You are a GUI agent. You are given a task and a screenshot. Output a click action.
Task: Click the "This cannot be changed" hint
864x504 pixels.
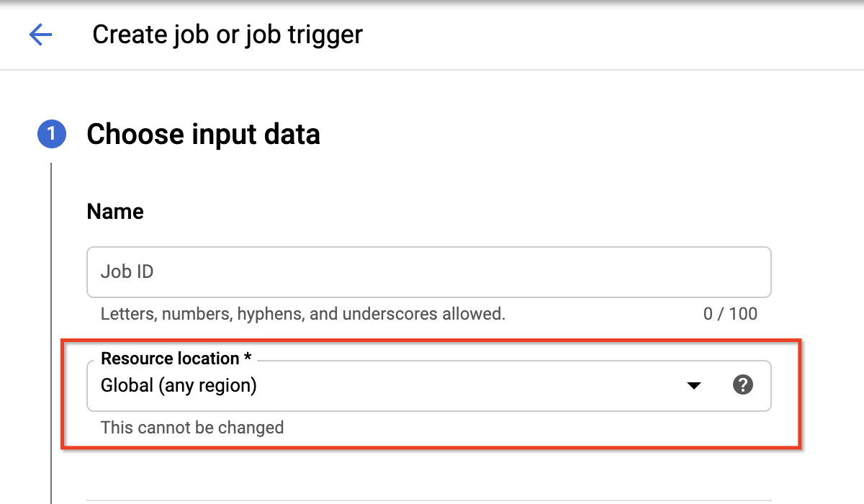pyautogui.click(x=192, y=428)
